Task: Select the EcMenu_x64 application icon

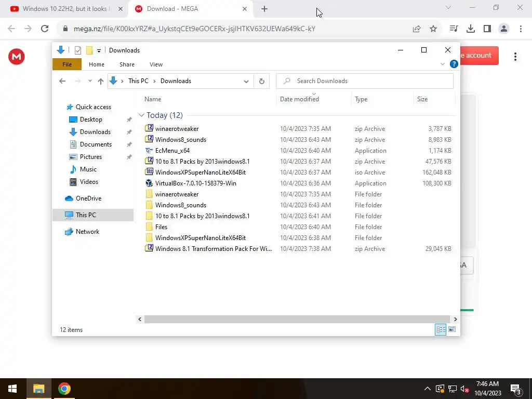Action: [x=149, y=150]
